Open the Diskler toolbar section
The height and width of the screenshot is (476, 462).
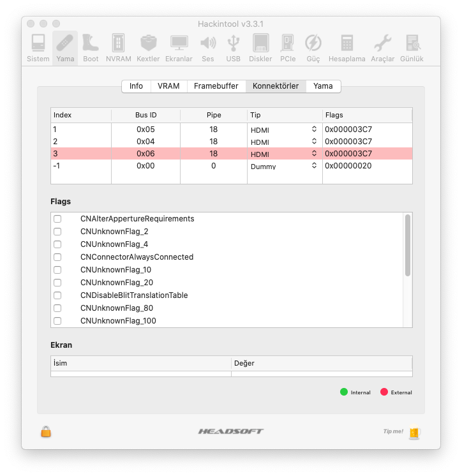(x=260, y=48)
